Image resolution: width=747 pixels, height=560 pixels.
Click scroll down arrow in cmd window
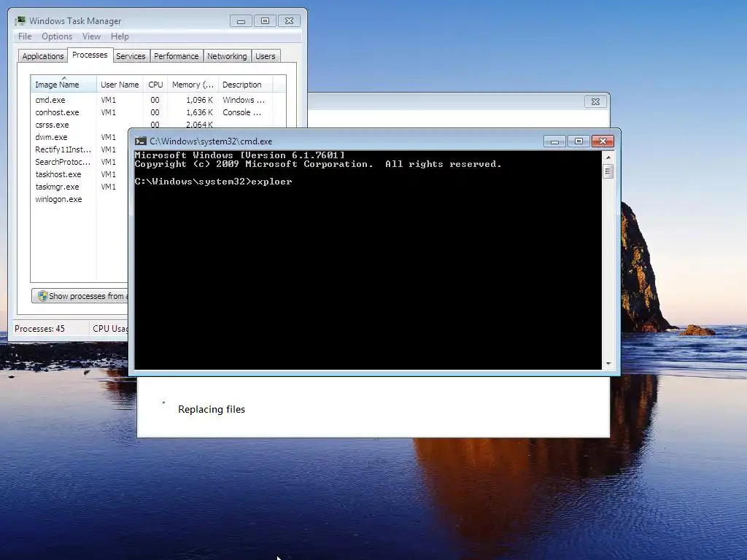pos(608,364)
